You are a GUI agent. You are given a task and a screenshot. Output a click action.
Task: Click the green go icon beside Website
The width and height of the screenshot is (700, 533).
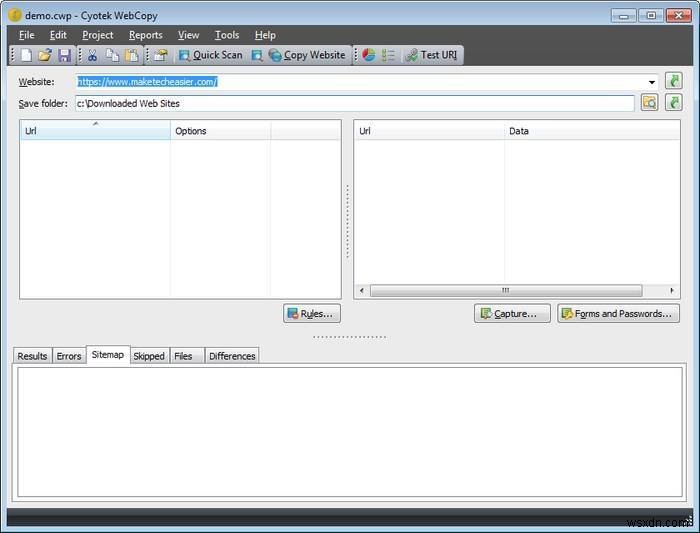click(x=673, y=81)
